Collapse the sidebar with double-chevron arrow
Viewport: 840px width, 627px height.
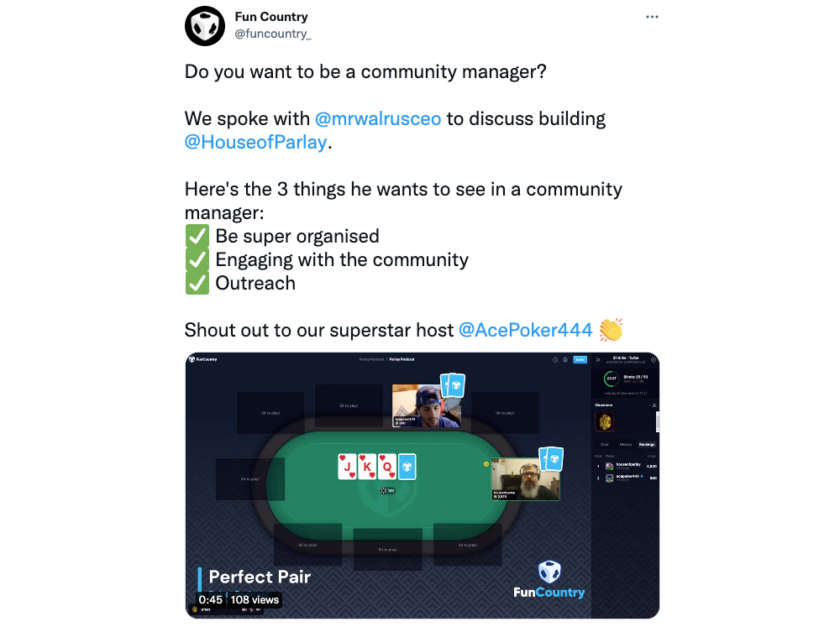(598, 360)
